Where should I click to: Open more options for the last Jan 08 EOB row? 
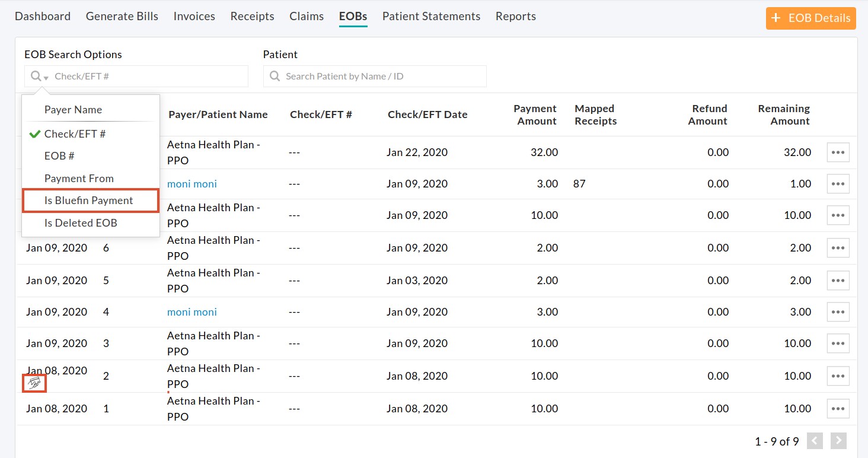(x=838, y=408)
